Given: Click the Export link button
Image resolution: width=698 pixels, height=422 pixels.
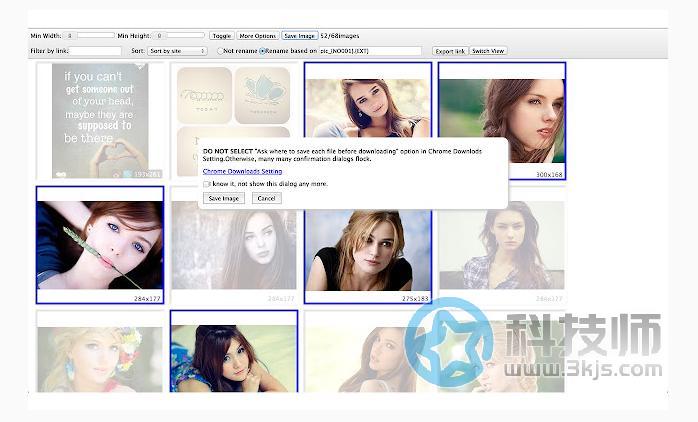Looking at the screenshot, I should [x=450, y=51].
